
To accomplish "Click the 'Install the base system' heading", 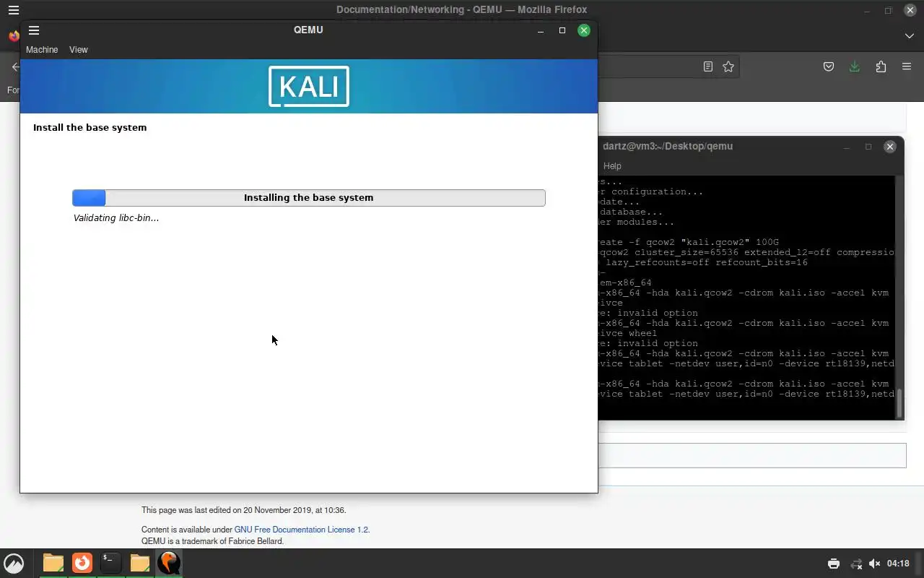I will click(90, 128).
